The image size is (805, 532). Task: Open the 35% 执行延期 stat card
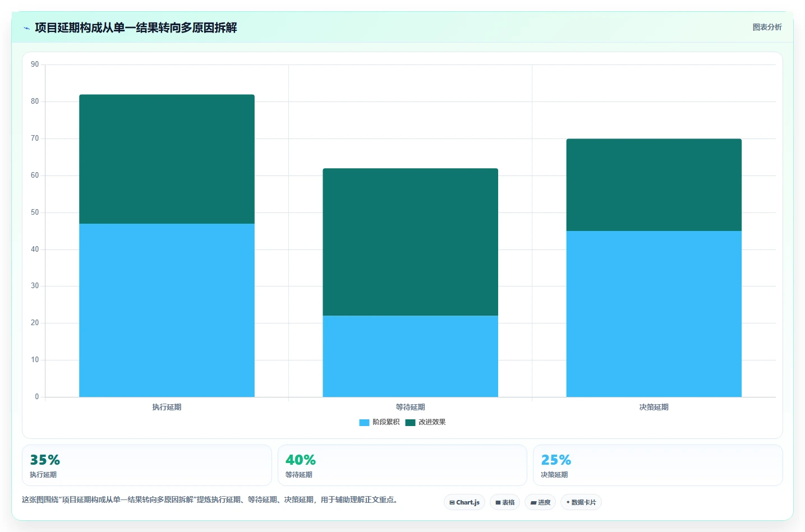[147, 465]
